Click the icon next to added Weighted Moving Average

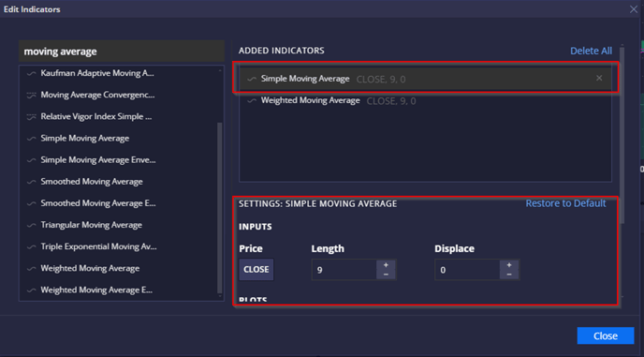click(252, 101)
